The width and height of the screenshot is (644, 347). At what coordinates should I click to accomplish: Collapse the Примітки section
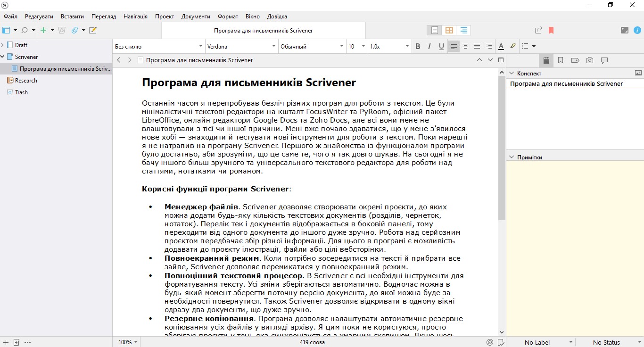512,157
